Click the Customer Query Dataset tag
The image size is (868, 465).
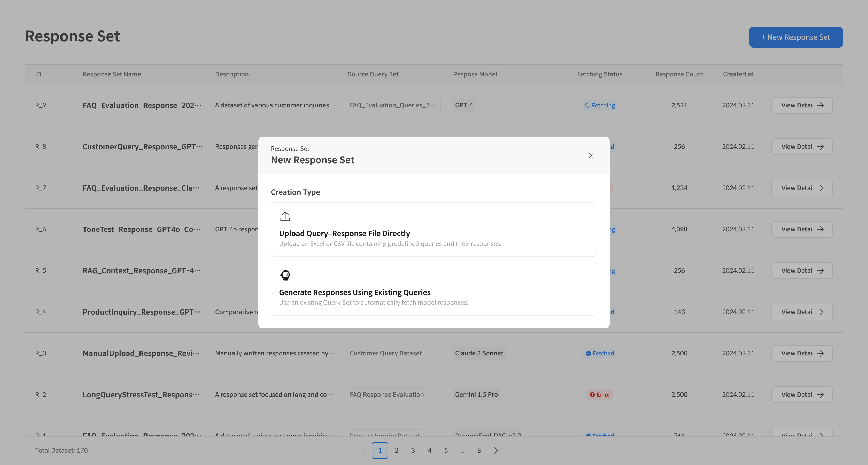pos(385,353)
